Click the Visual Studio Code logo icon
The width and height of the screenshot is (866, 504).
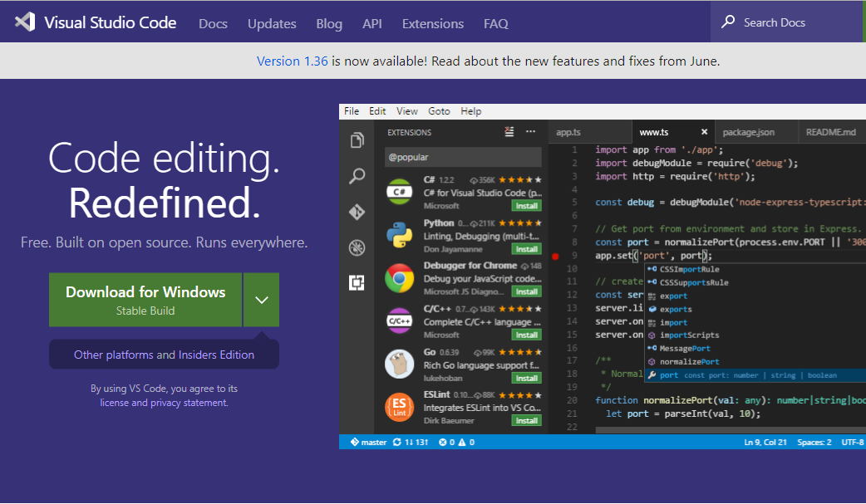tap(25, 22)
